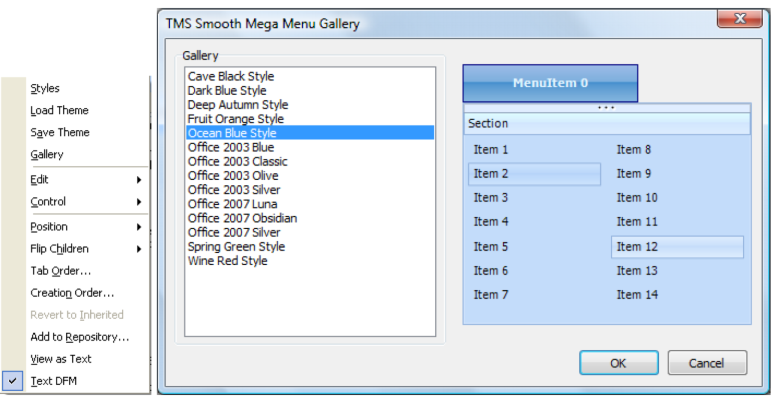
Task: Click Item 9 in the preview menu
Action: (634, 174)
